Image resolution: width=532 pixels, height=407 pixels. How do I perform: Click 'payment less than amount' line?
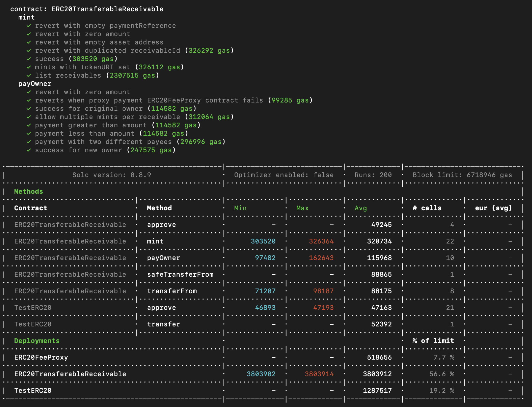[x=85, y=134]
